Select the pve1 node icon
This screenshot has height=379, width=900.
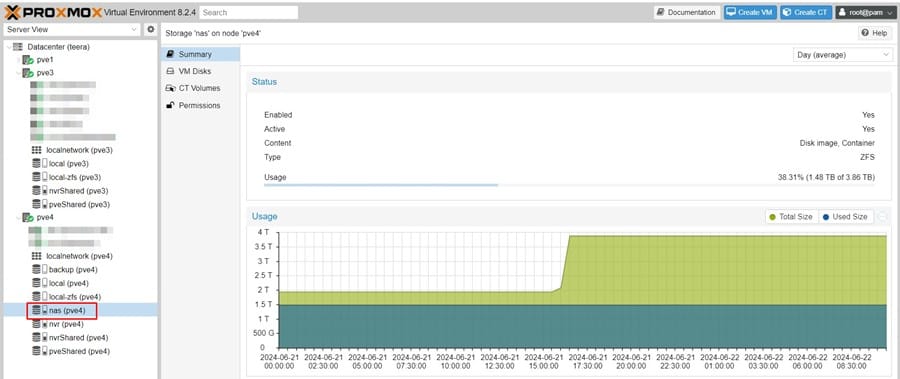tap(28, 60)
